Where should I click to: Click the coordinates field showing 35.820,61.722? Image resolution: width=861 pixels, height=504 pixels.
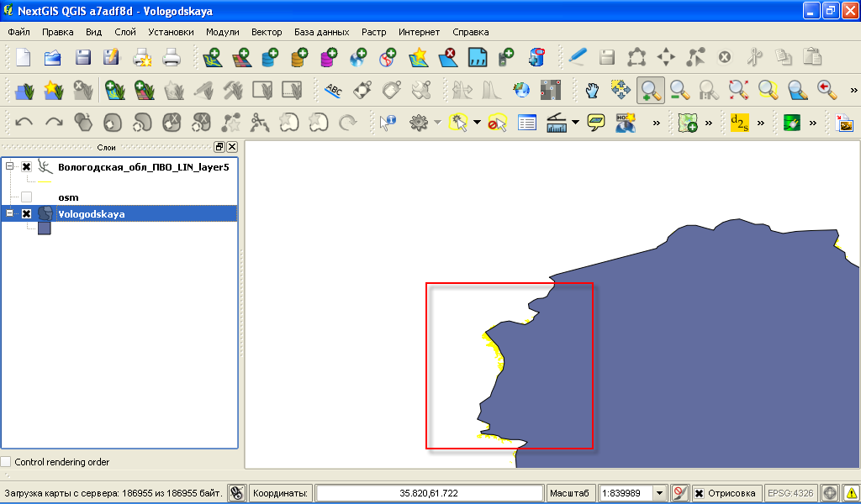(x=429, y=493)
